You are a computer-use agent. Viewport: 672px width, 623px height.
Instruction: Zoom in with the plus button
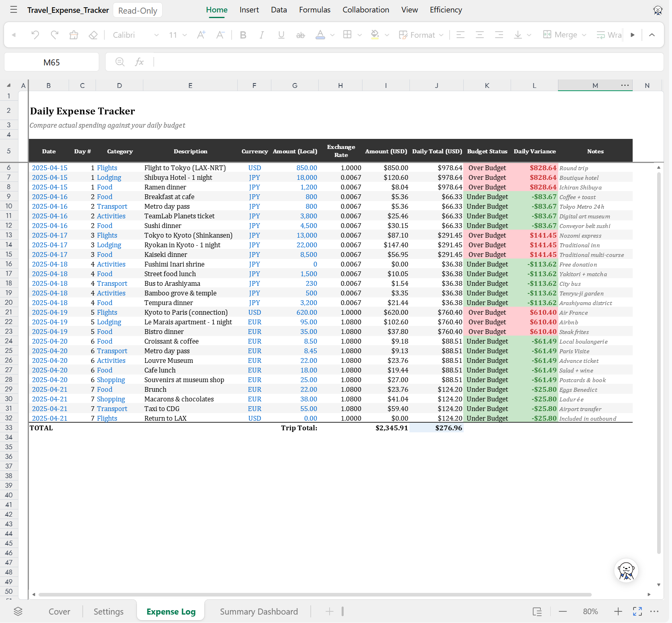pos(618,611)
